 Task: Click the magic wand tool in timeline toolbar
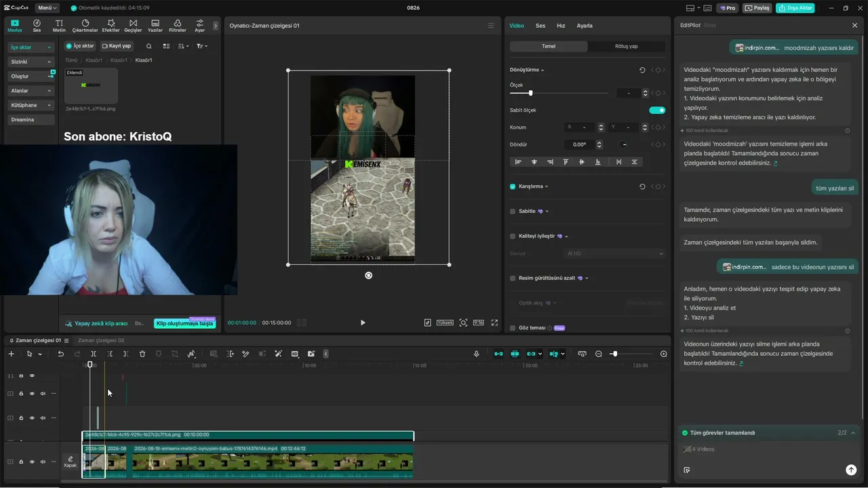tap(278, 354)
